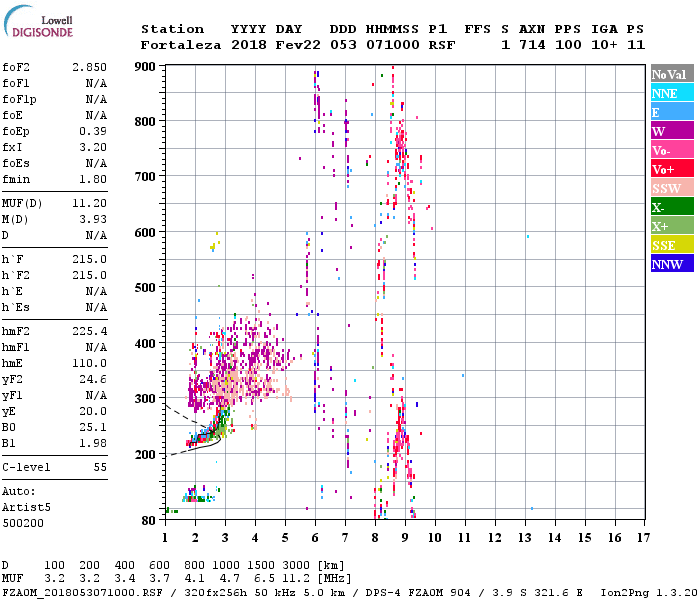This screenshot has width=700, height=600.
Task: Select the NNW dark blue legend swatch
Action: (672, 263)
